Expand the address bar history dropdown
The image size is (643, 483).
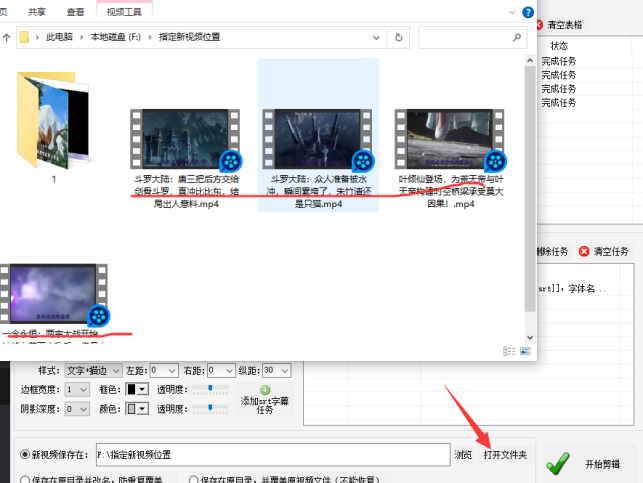tap(376, 38)
